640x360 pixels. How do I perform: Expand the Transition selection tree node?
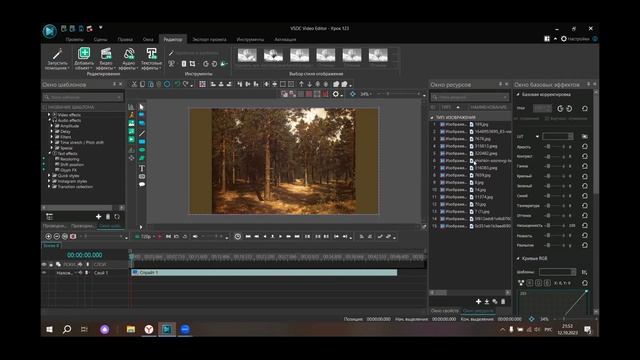[49, 187]
